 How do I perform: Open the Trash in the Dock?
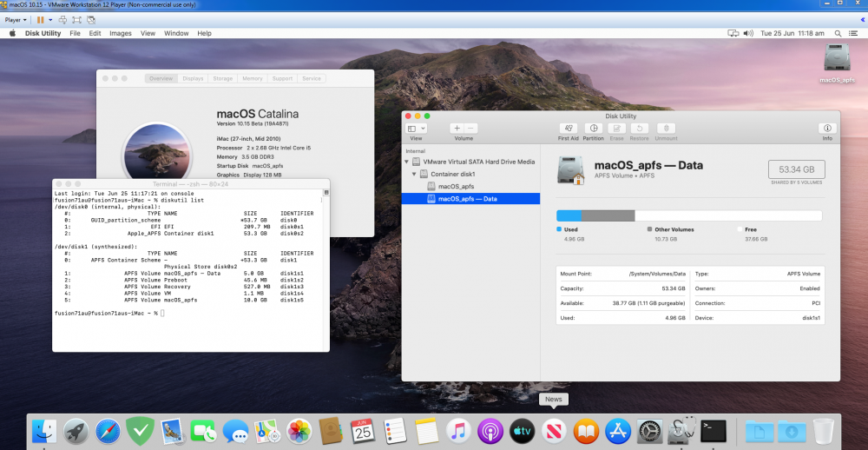coord(824,431)
